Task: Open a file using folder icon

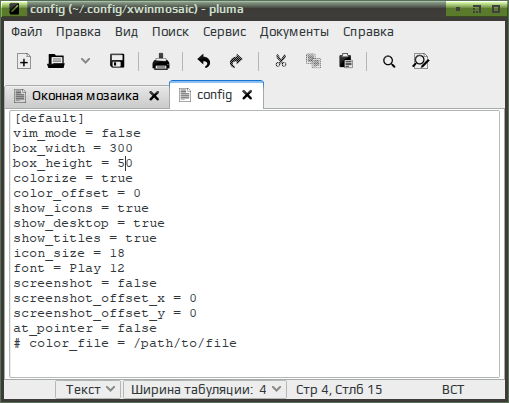Action: pyautogui.click(x=56, y=61)
